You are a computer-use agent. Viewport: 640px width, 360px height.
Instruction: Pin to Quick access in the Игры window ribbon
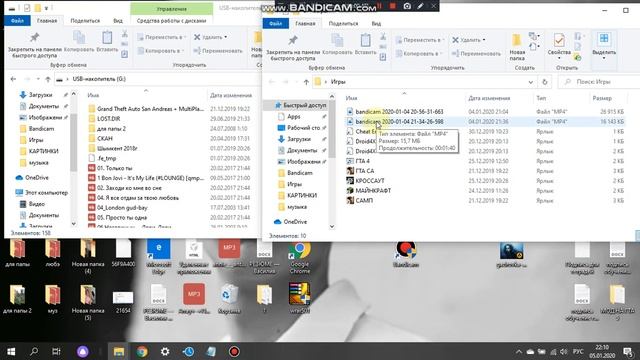[293, 47]
